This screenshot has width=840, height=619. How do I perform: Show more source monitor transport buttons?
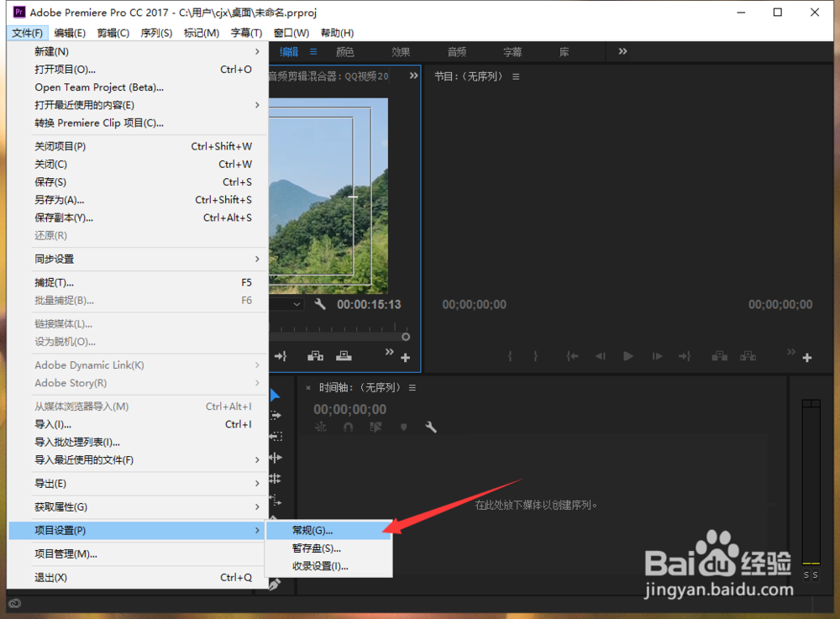tap(390, 352)
